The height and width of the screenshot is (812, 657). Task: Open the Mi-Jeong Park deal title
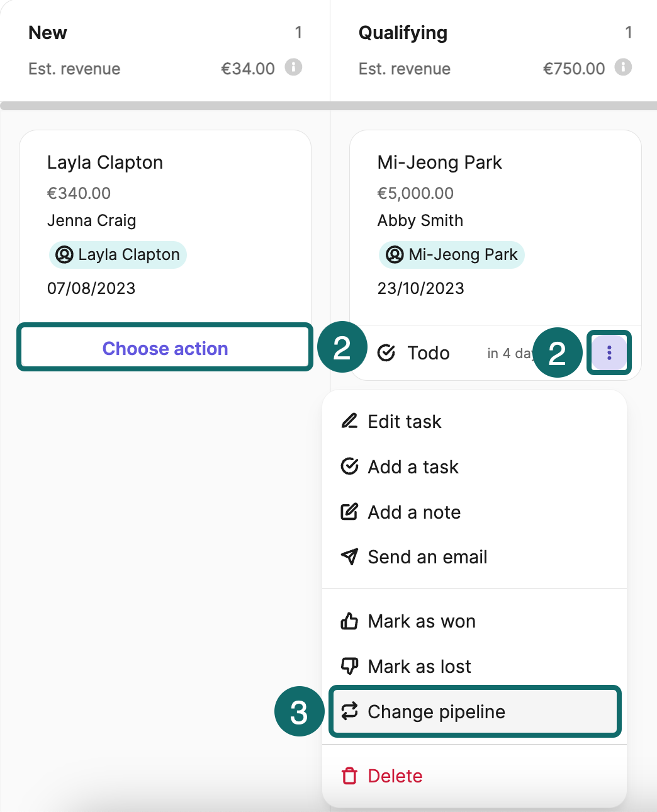pos(440,162)
